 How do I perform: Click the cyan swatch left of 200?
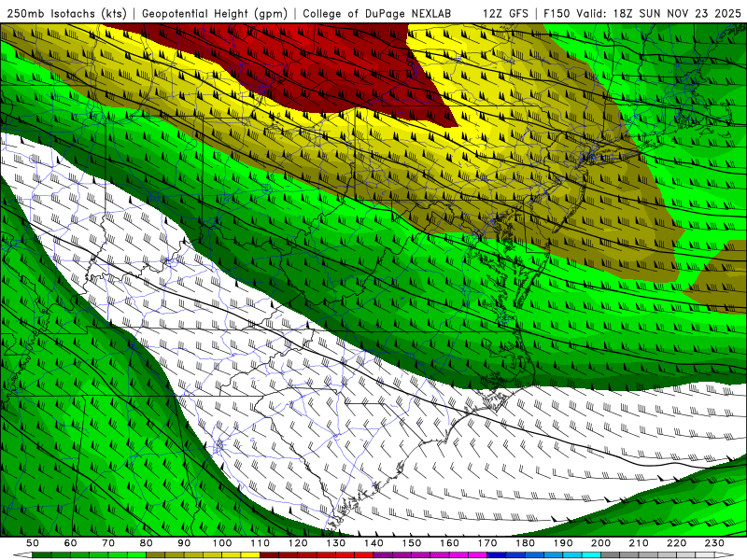[x=591, y=555]
